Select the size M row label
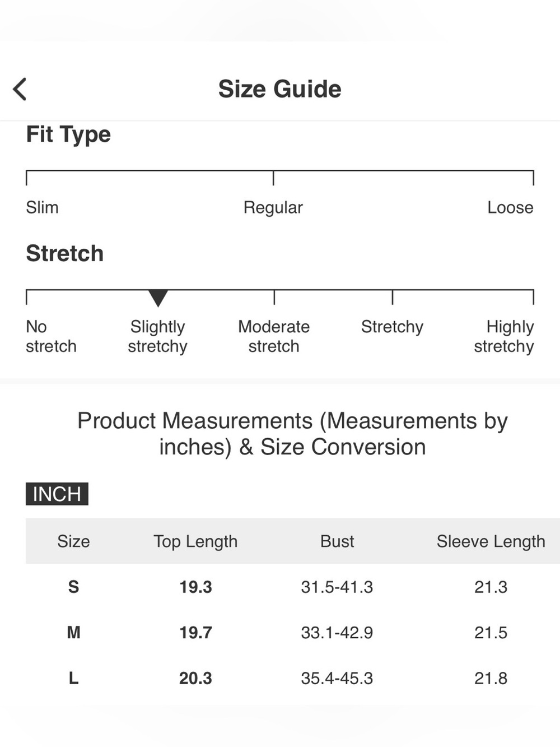The image size is (560, 747). (x=73, y=633)
